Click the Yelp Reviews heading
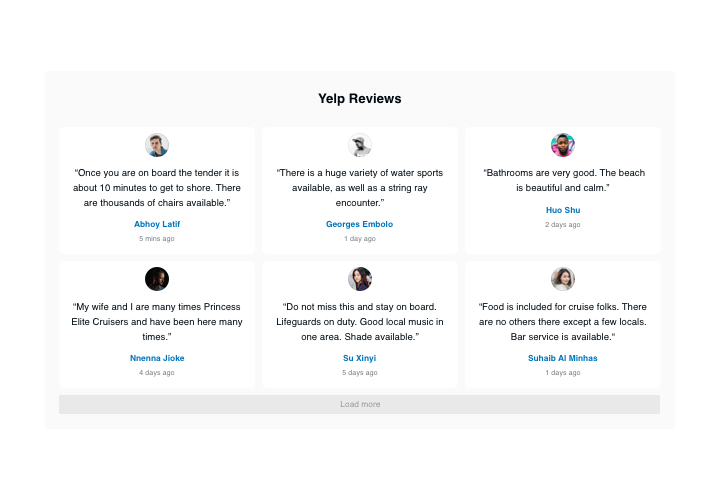720x500 pixels. 360,99
